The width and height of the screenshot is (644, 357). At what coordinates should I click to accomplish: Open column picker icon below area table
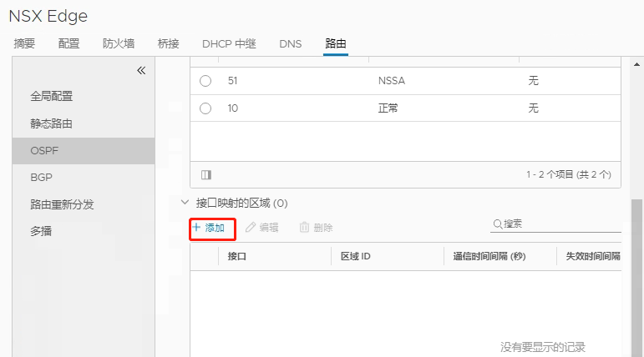(206, 175)
